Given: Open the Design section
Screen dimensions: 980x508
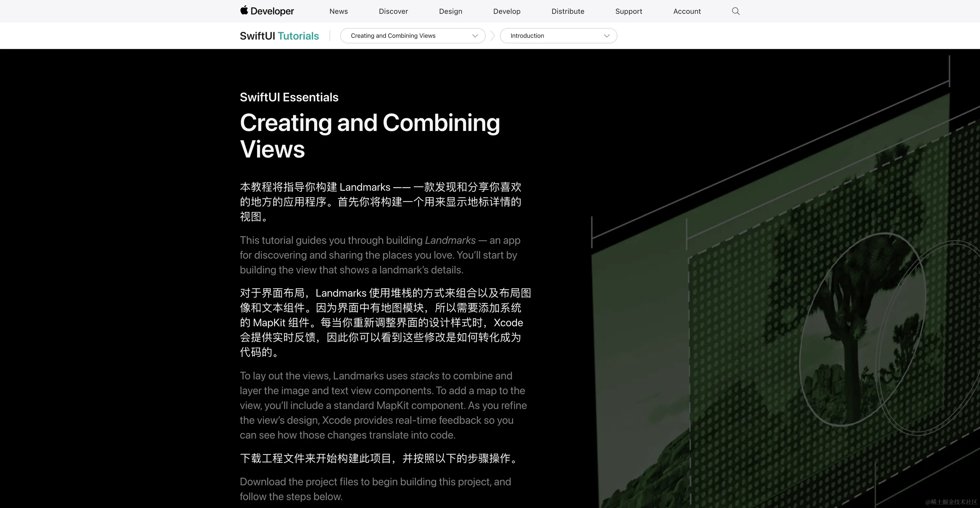Looking at the screenshot, I should click(450, 11).
